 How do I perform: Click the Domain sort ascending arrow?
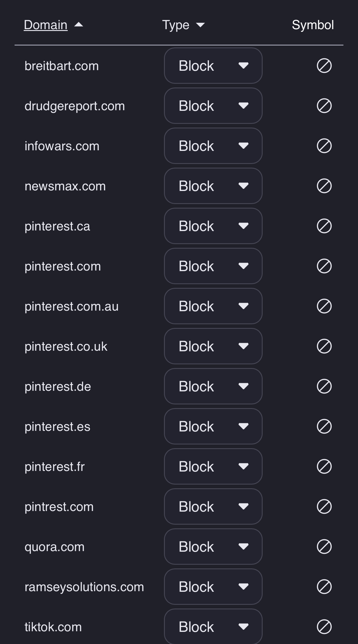coord(79,25)
